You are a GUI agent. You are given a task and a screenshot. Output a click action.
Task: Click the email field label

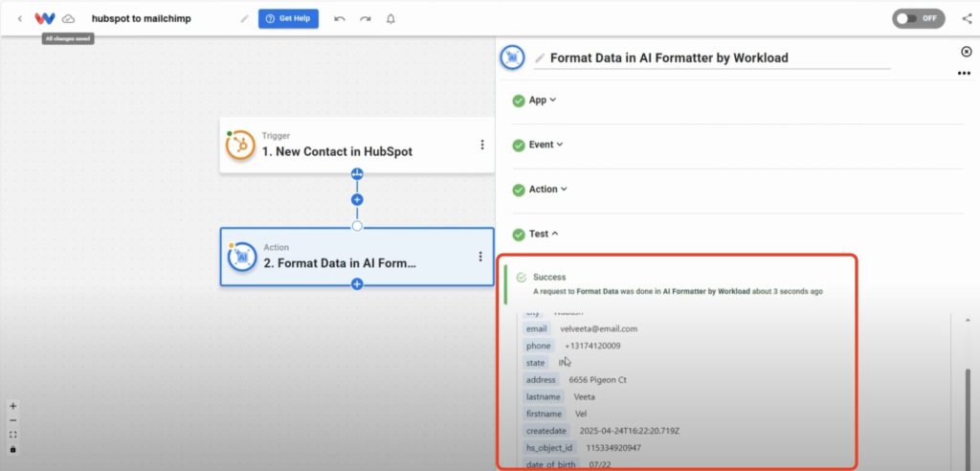point(536,329)
